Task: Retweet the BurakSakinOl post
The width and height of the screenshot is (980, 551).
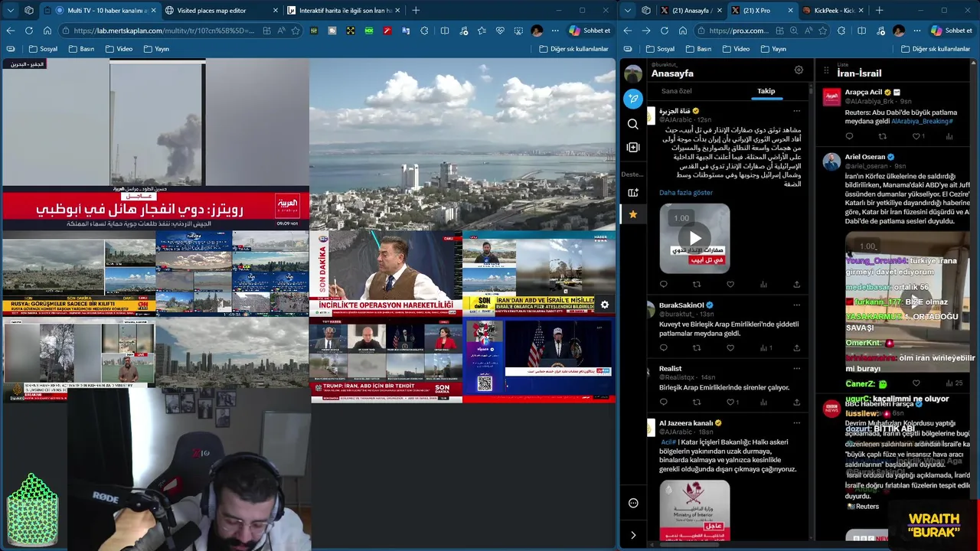Action: tap(697, 347)
